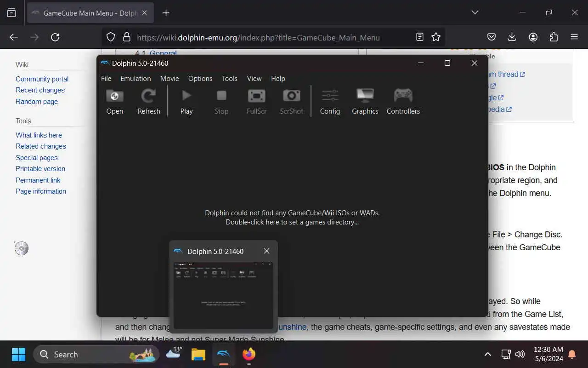This screenshot has height=368, width=588.
Task: Open Permanent link in wiki sidebar
Action: click(38, 180)
